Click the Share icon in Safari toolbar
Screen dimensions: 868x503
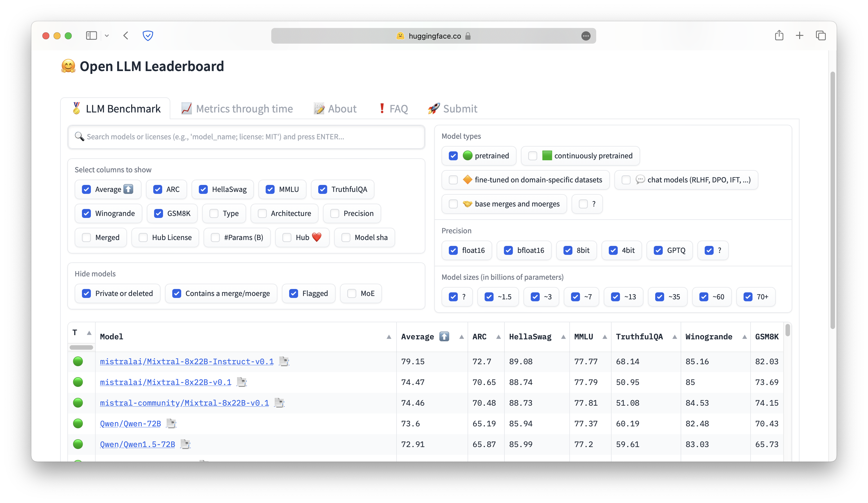pos(779,36)
